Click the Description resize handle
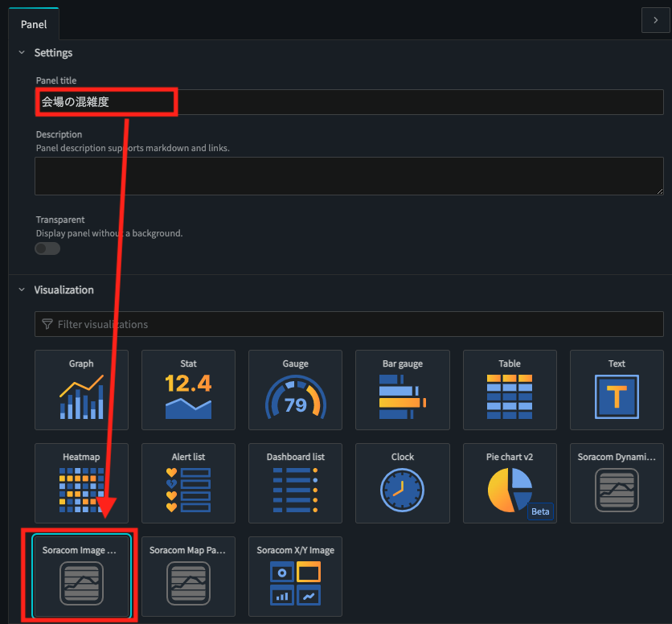Viewport: 672px width, 624px height. (x=660, y=191)
